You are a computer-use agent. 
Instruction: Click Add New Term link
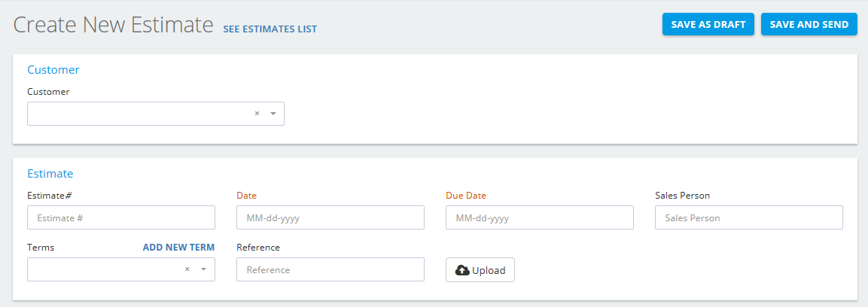coord(179,248)
